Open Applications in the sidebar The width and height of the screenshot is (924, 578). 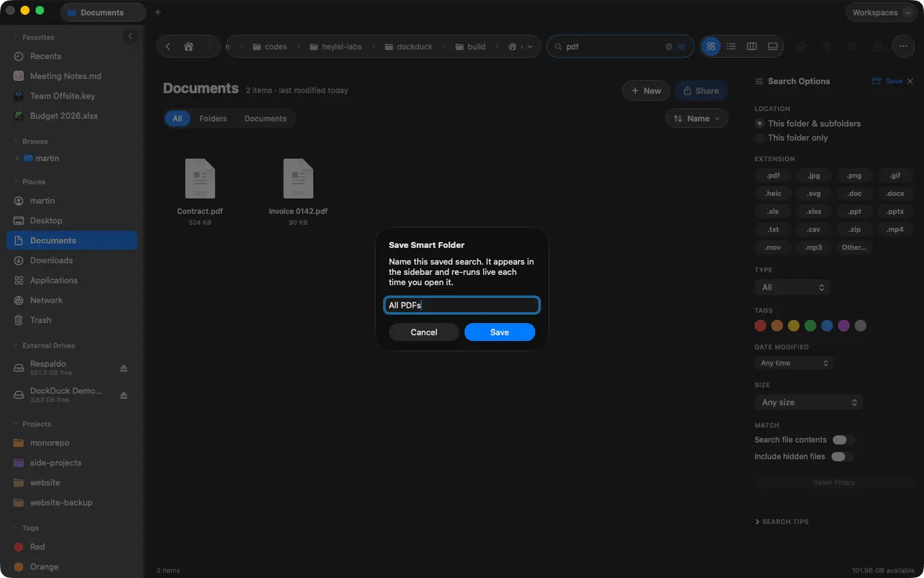72,280
